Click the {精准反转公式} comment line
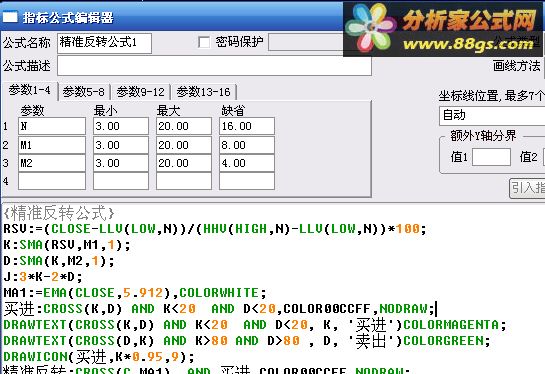Screen dimensions: 545x374 (59, 213)
